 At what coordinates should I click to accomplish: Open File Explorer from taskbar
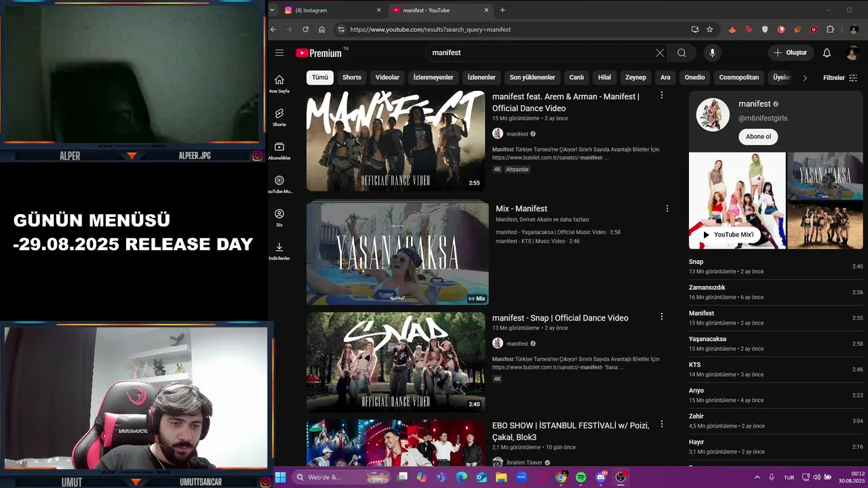(501, 477)
